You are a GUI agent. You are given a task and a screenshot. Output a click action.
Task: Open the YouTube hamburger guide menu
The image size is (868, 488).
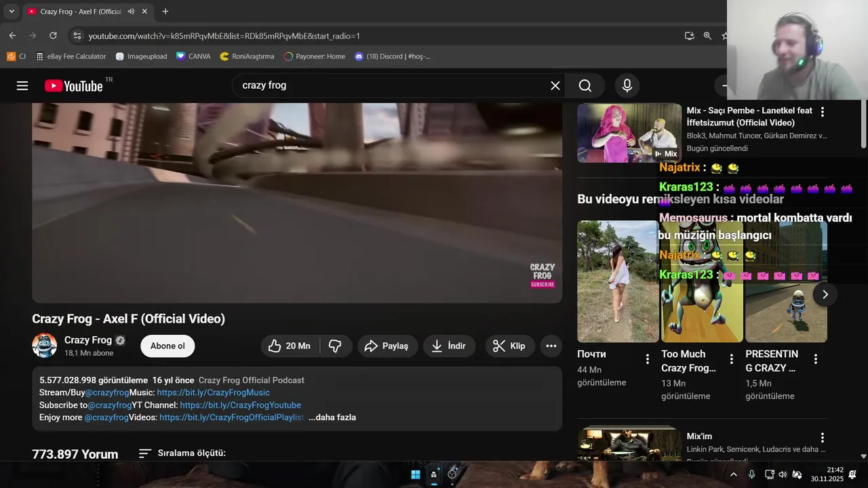(x=22, y=85)
